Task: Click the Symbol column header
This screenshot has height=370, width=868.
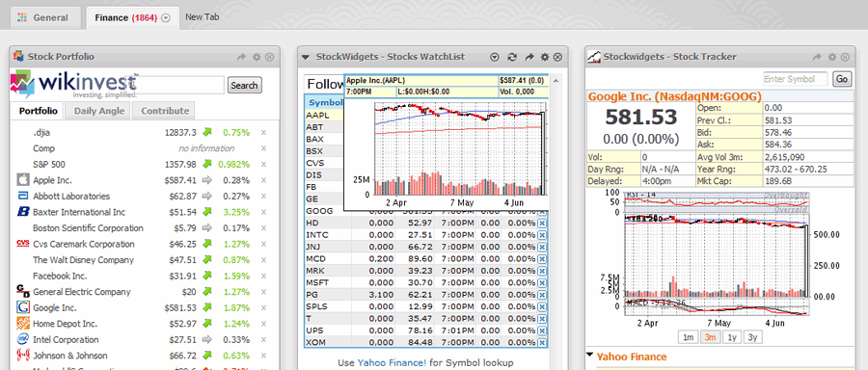Action: tap(326, 102)
